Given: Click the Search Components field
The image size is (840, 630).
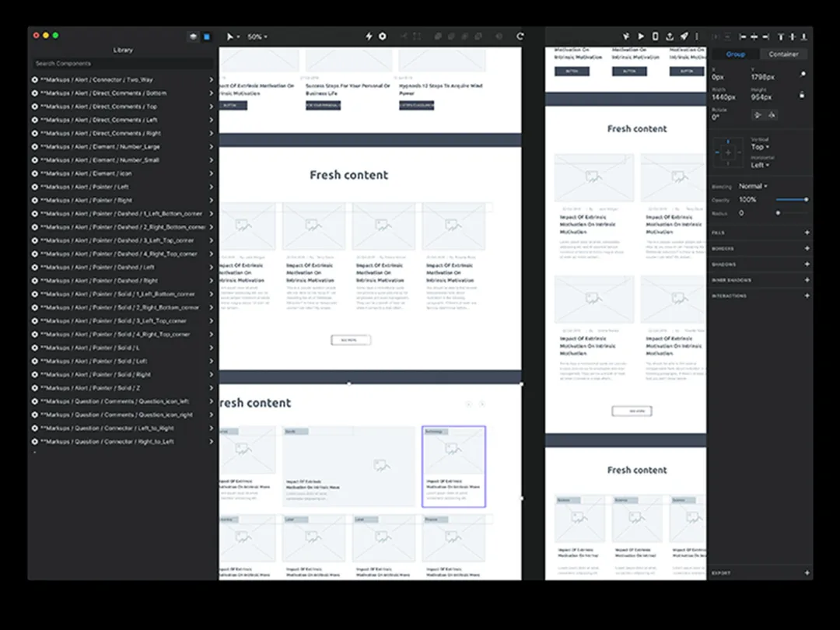Looking at the screenshot, I should pos(123,63).
